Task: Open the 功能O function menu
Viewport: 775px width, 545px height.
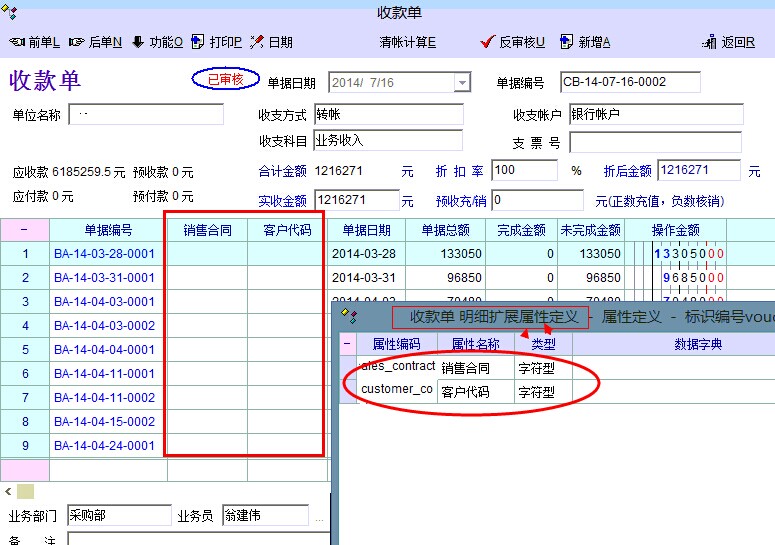Action: tap(157, 42)
